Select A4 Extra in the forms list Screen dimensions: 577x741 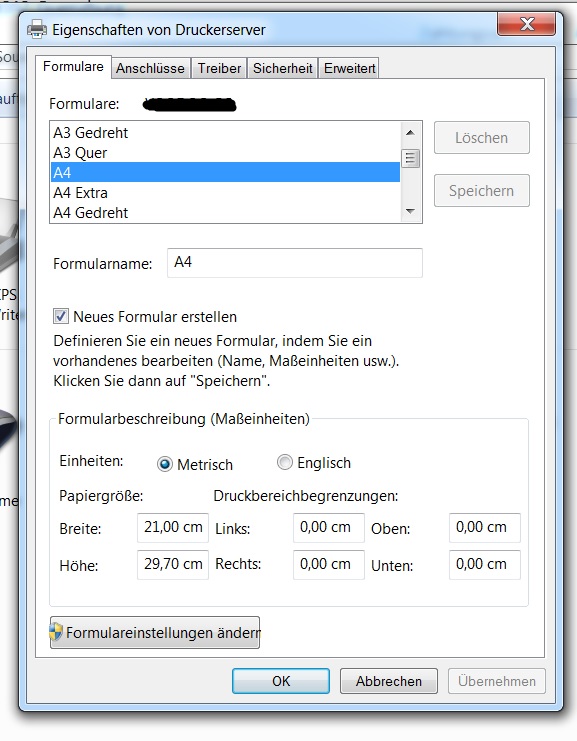point(225,192)
